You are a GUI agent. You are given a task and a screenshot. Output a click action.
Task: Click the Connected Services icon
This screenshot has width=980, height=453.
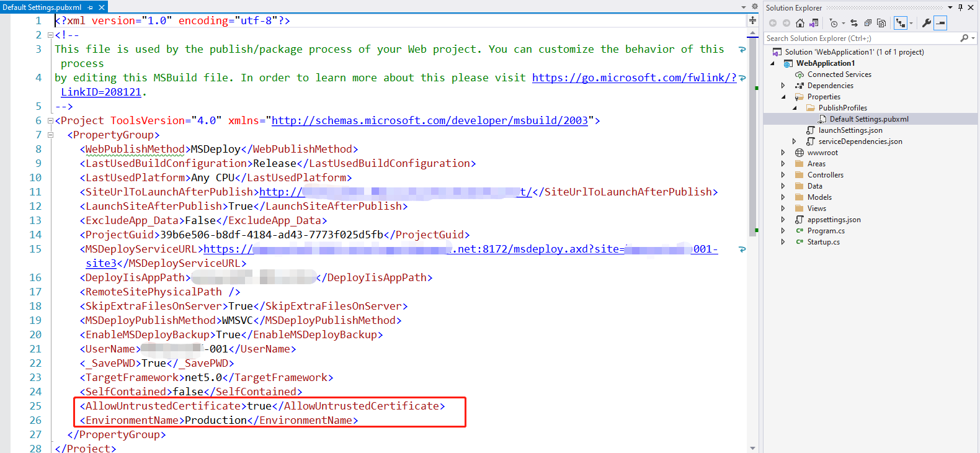(x=800, y=74)
